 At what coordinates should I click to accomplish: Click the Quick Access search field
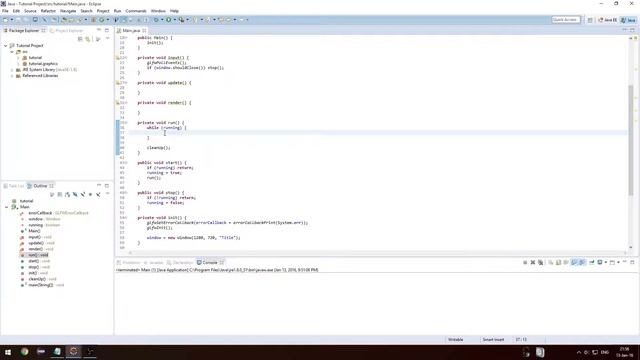566,20
